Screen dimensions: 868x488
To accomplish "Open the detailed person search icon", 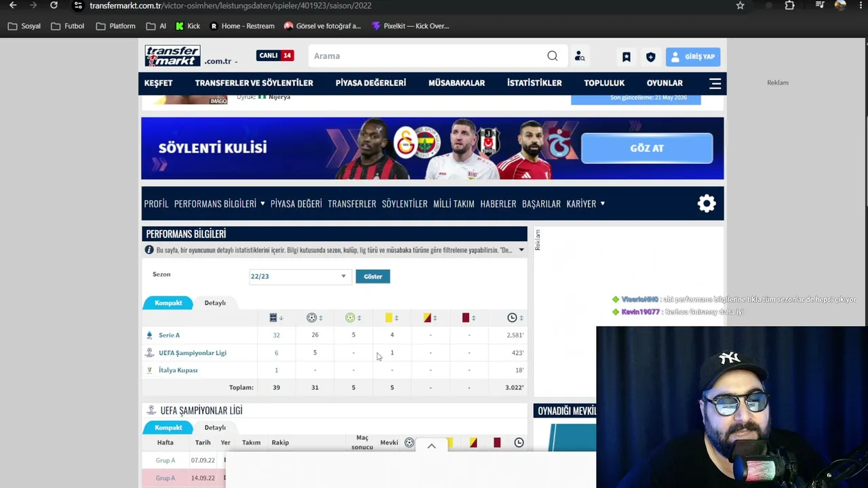I will pyautogui.click(x=580, y=56).
